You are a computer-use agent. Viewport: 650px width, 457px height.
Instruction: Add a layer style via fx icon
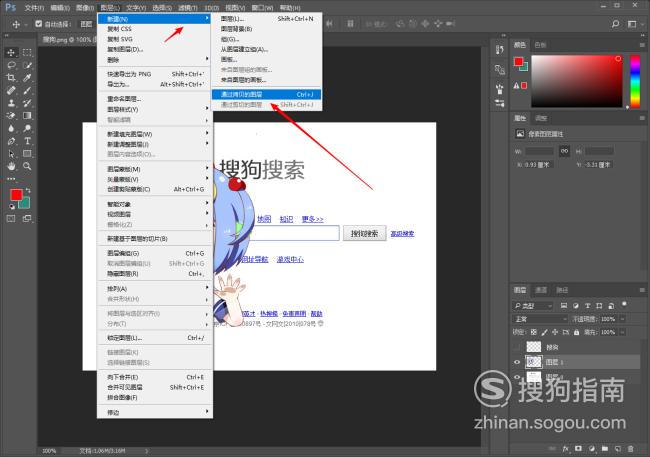566,449
